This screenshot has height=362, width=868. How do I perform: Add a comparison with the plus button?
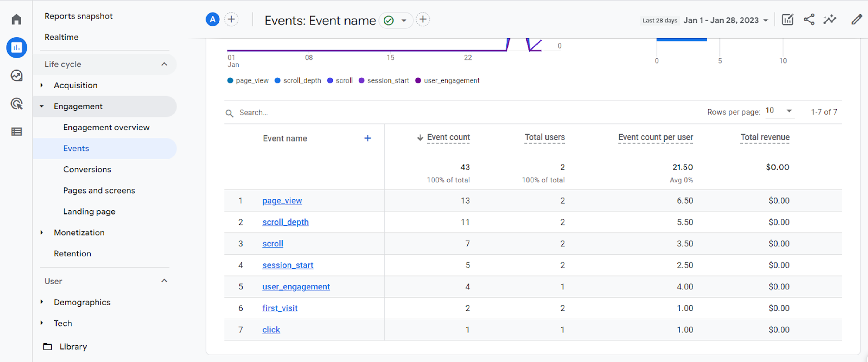pyautogui.click(x=231, y=19)
